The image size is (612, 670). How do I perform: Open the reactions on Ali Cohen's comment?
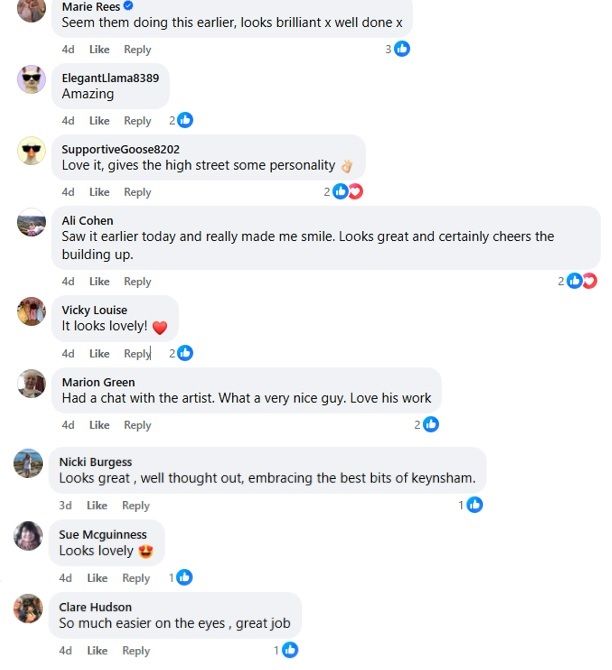582,281
